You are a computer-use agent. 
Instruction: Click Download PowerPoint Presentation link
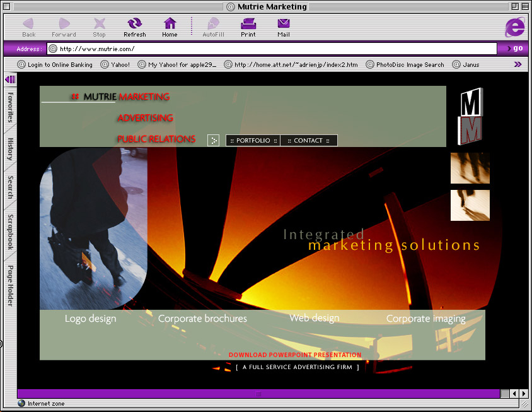click(x=295, y=355)
